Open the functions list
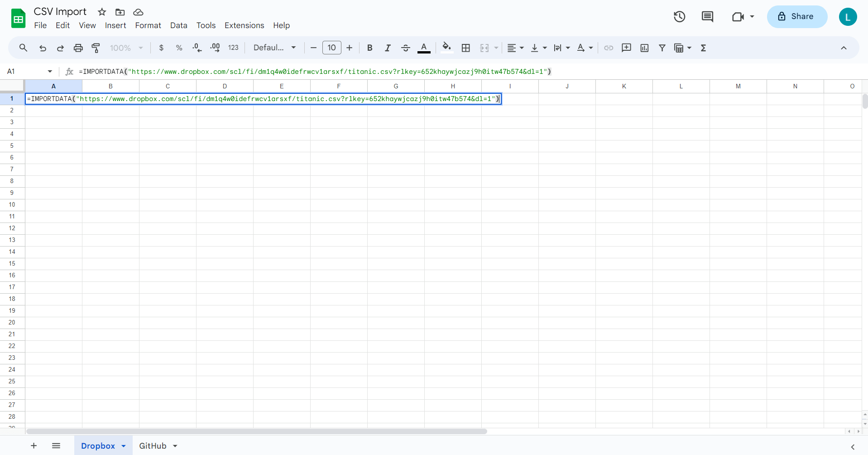 (x=704, y=48)
